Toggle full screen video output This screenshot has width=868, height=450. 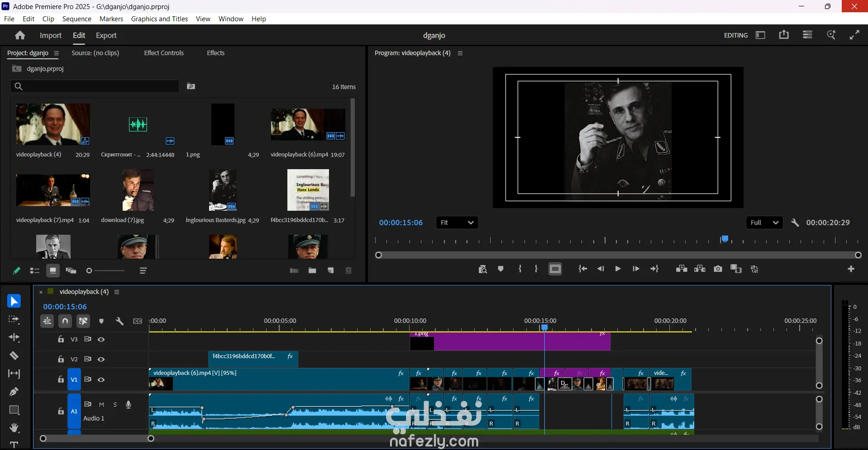pos(854,35)
